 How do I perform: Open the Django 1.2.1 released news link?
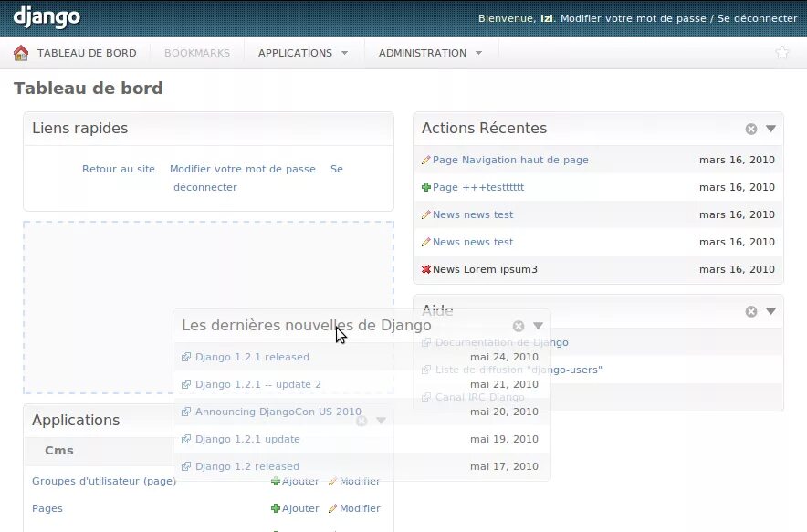click(252, 357)
